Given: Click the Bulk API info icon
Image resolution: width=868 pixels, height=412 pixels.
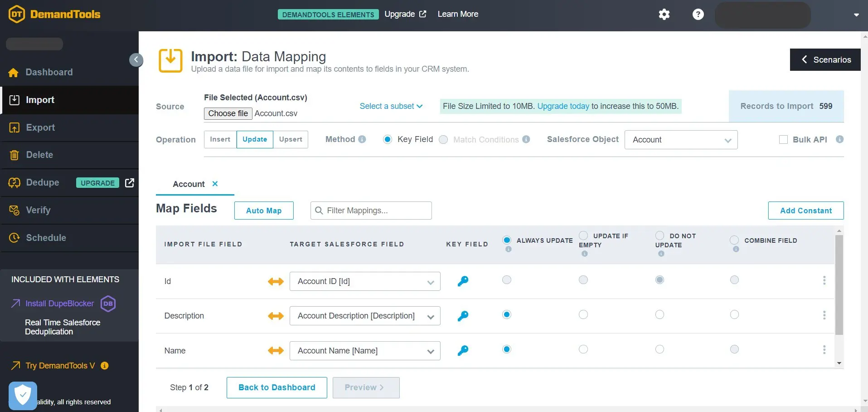Looking at the screenshot, I should tap(839, 139).
